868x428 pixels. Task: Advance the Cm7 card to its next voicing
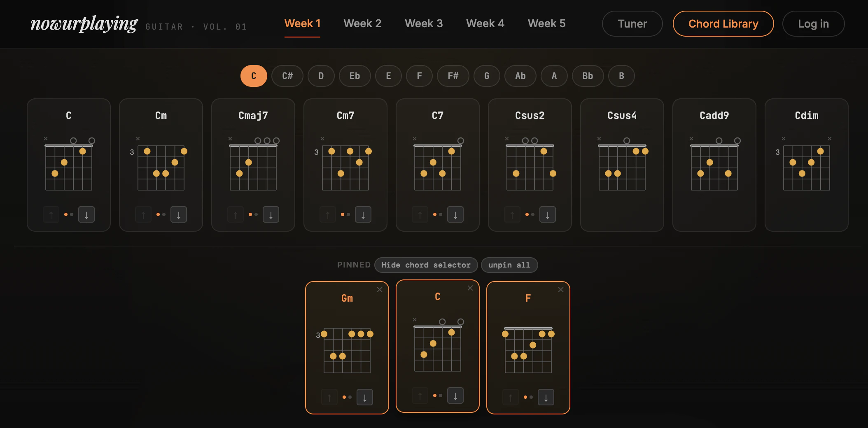363,214
